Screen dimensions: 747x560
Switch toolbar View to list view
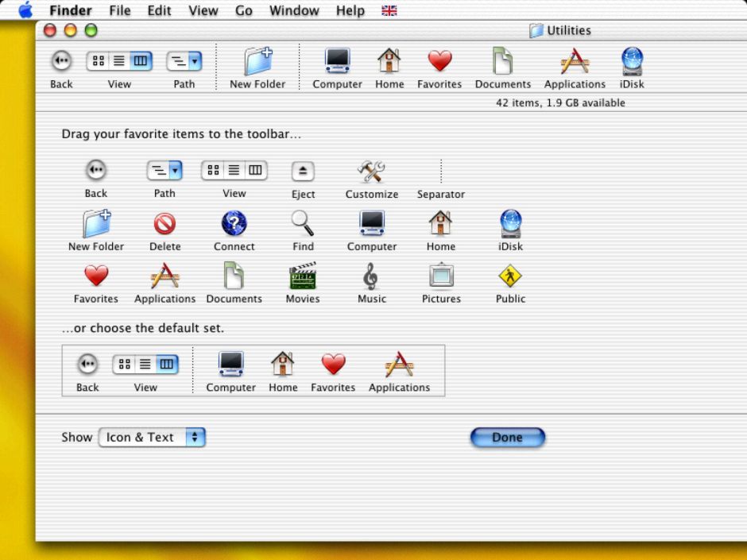[119, 61]
